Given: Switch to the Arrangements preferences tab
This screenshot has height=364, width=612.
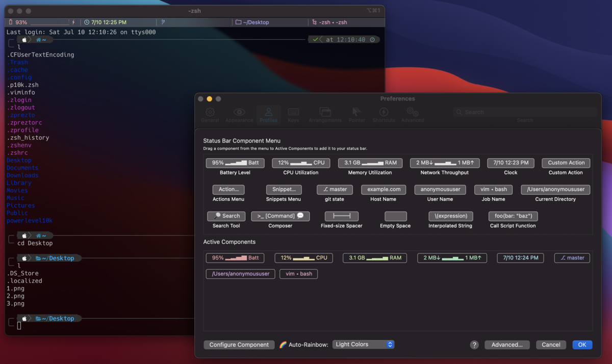Looking at the screenshot, I should pos(325,115).
